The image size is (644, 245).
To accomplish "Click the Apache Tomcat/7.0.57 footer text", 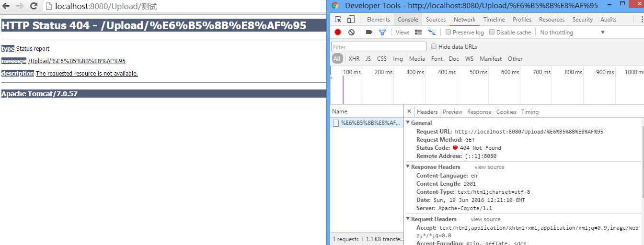I will pyautogui.click(x=39, y=94).
